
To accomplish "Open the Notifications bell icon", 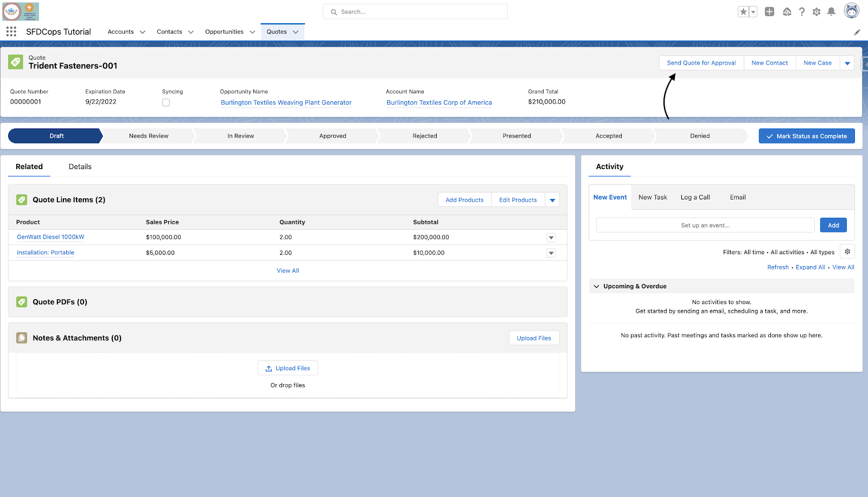I will [831, 11].
